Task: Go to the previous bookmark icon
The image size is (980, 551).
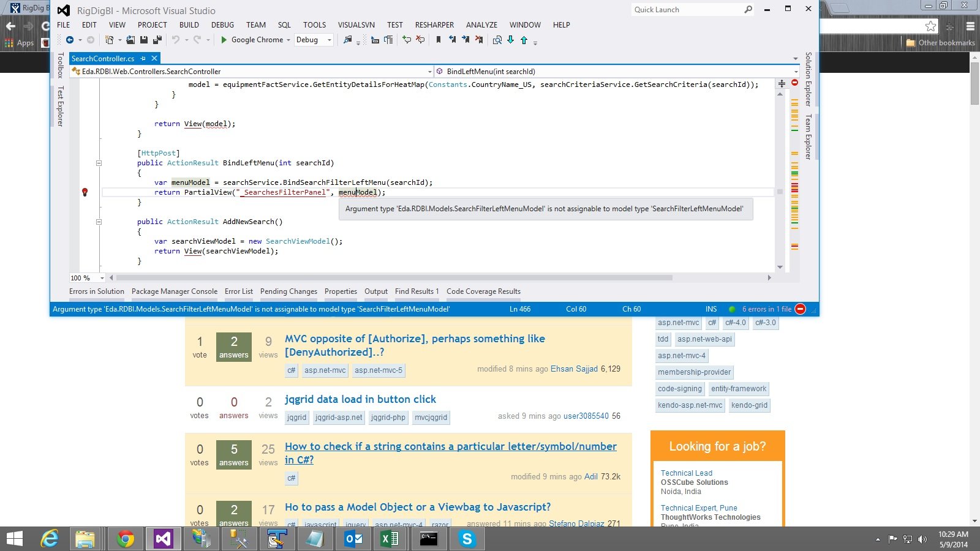Action: 452,40
